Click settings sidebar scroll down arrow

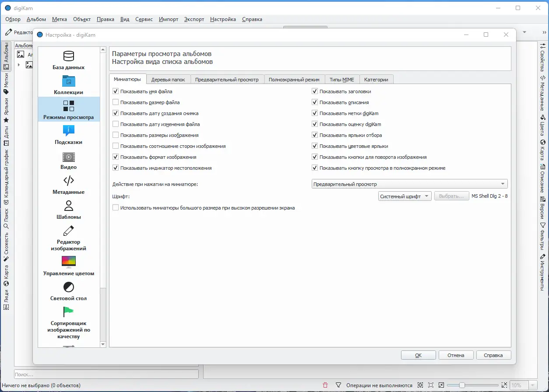(x=103, y=344)
